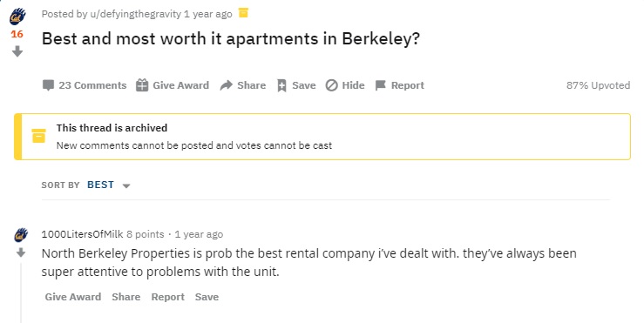
Task: Click Report under the comment
Action: tap(167, 297)
